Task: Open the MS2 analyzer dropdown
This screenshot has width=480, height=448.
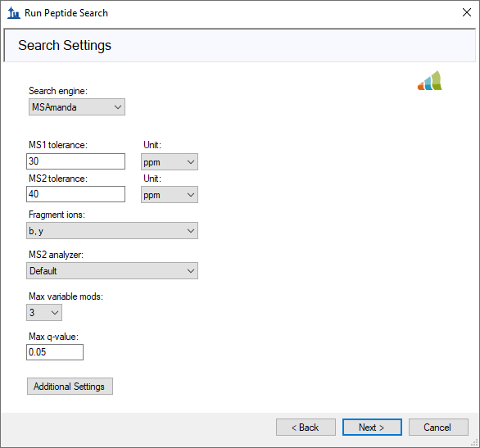Action: point(112,271)
